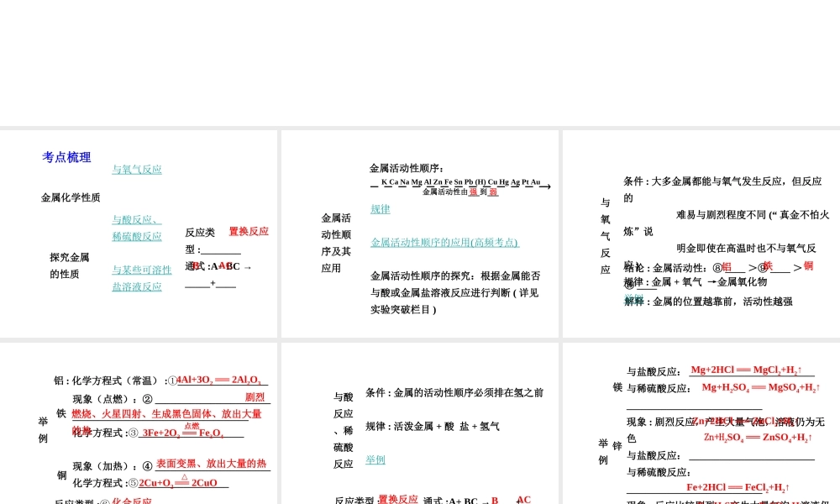This screenshot has width=840, height=504.
Task: Click the 金属活动性由强到弱 caption
Action: point(460,192)
